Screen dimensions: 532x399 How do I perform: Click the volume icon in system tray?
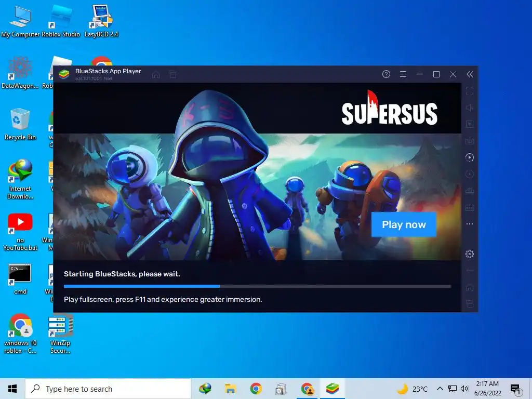tap(464, 389)
